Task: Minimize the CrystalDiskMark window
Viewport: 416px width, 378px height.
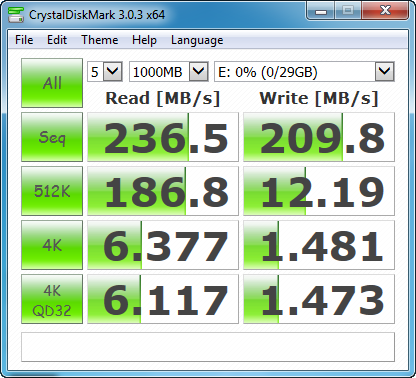Action: tap(321, 11)
